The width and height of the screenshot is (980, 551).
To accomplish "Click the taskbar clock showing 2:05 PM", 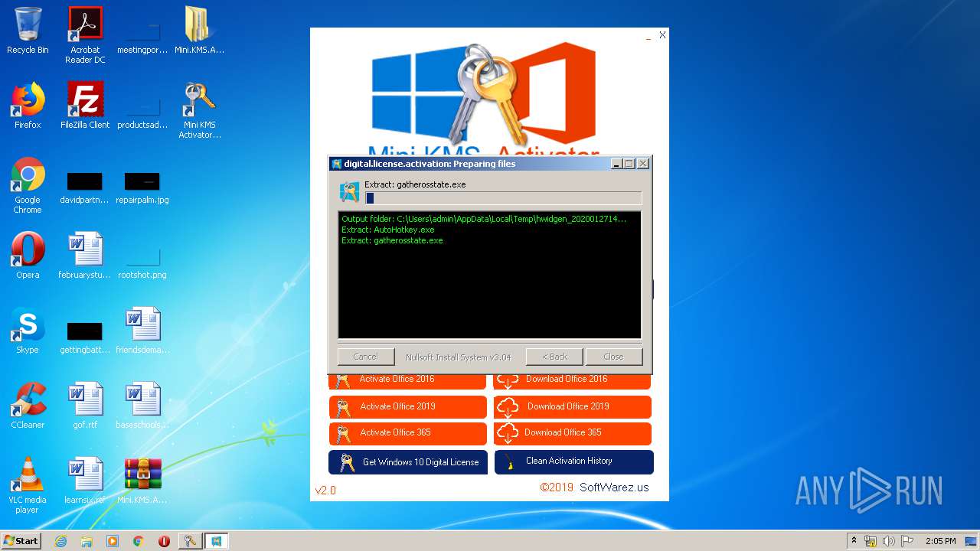I will click(940, 541).
